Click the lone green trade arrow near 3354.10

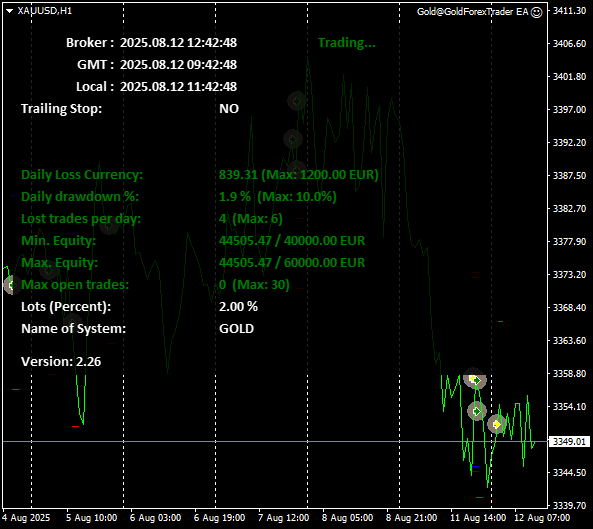477,411
